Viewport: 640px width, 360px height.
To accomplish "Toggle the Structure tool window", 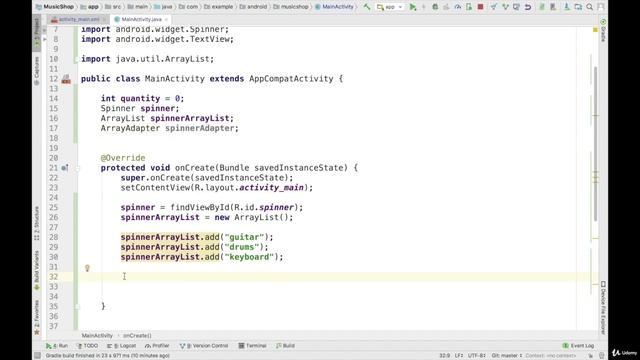I will 37,223.
